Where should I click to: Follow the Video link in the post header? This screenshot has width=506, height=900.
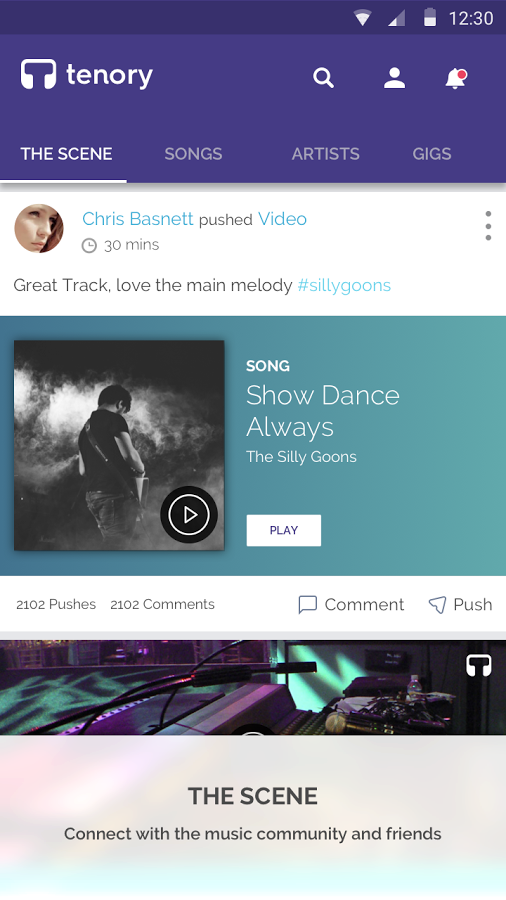pyautogui.click(x=282, y=219)
